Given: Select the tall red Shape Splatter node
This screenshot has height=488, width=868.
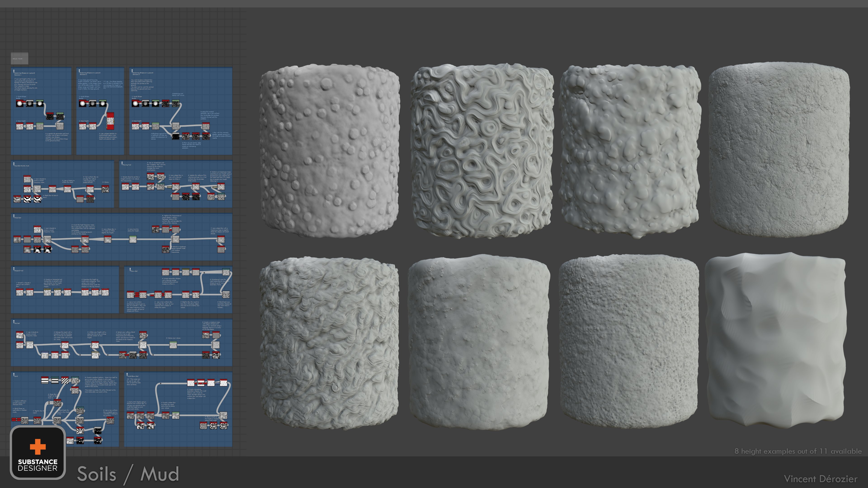Looking at the screenshot, I should pos(110,121).
